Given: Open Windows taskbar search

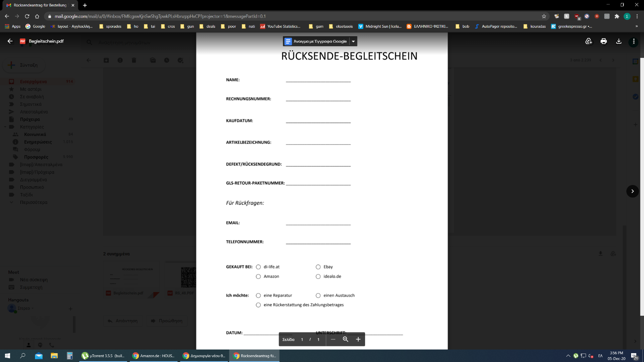Looking at the screenshot, I should (23, 356).
